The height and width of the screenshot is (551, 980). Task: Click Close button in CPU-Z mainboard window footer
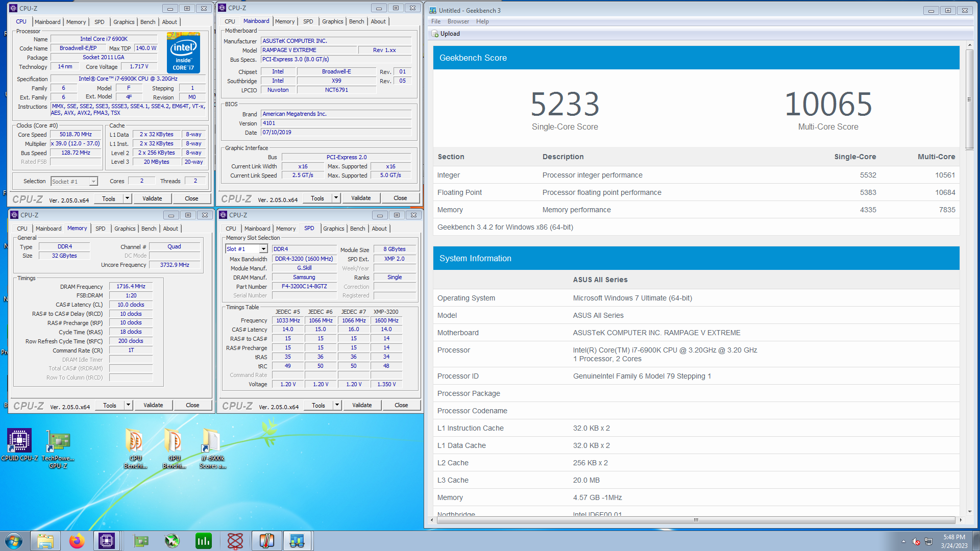click(x=400, y=198)
